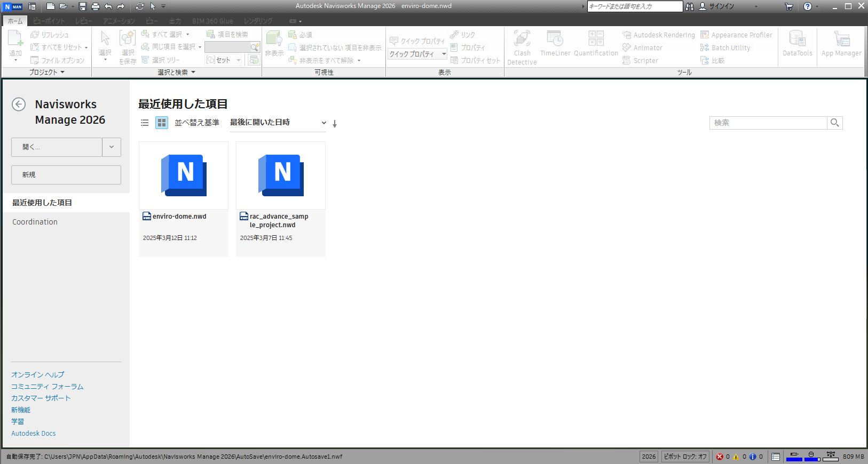Click the blue info icon in status bar
Screen dimensions: 868x464
point(753,457)
